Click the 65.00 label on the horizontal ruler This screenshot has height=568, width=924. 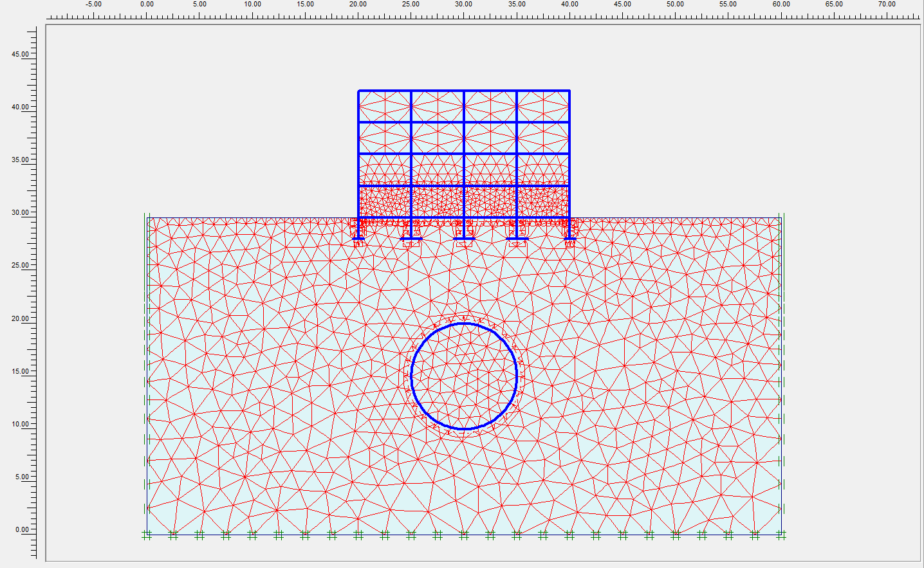(x=834, y=4)
